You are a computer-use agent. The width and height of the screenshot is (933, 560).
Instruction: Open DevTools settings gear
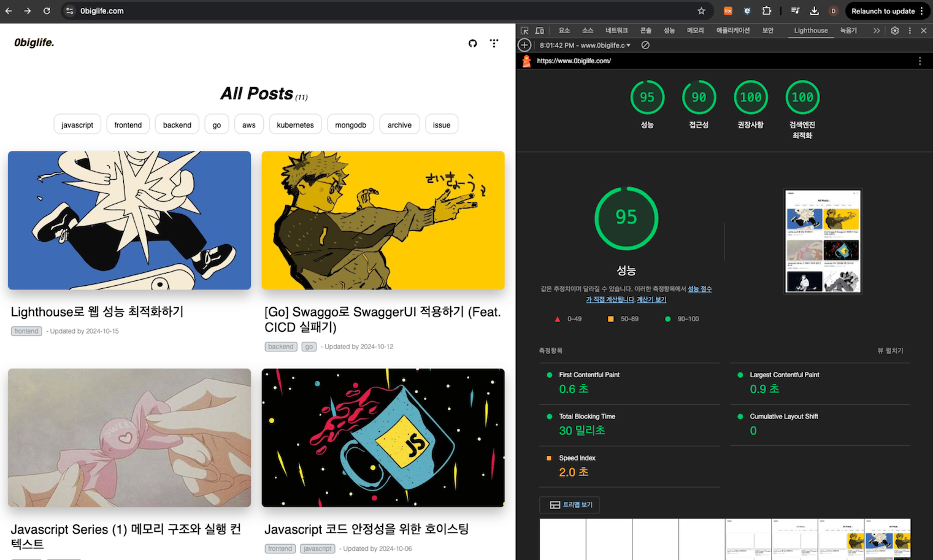pos(895,31)
